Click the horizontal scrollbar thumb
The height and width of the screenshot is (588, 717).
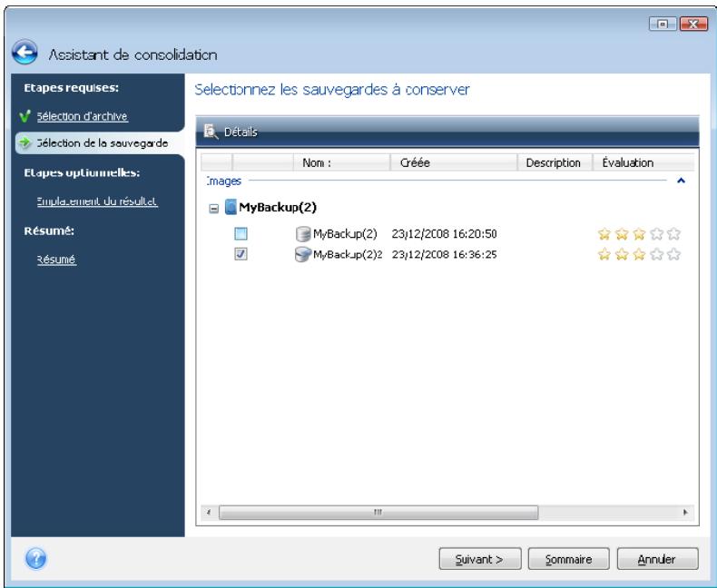(378, 512)
